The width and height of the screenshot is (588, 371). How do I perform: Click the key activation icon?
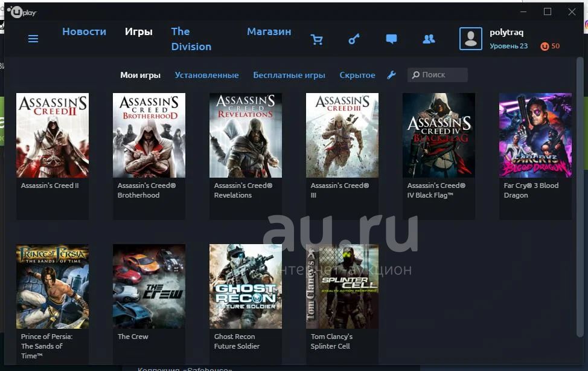(x=354, y=39)
